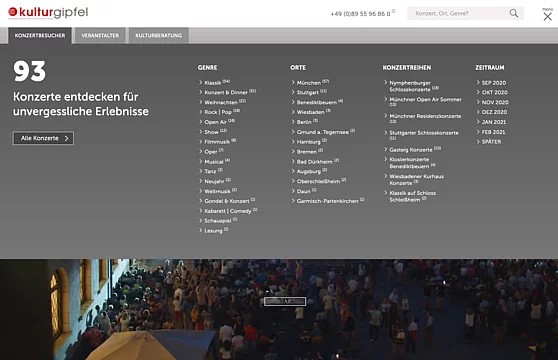Image resolution: width=558 pixels, height=360 pixels.
Task: Filter by SEP 2020 timeframe
Action: [x=491, y=83]
